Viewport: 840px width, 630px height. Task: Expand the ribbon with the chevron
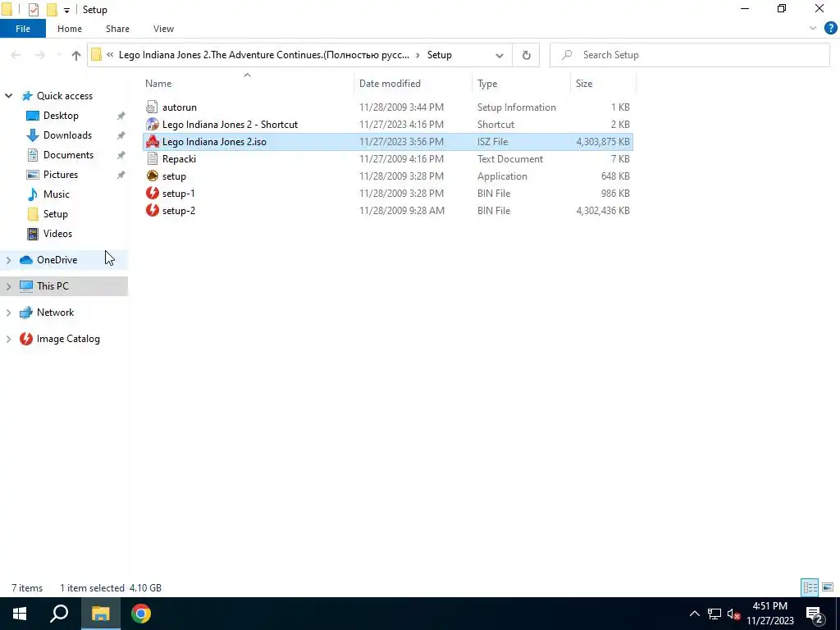coord(813,29)
